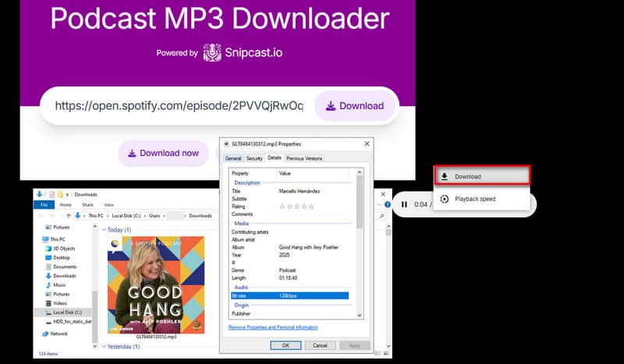Click the Explorer search magnifier icon
Screen dimensions: 624x364
coord(381,216)
